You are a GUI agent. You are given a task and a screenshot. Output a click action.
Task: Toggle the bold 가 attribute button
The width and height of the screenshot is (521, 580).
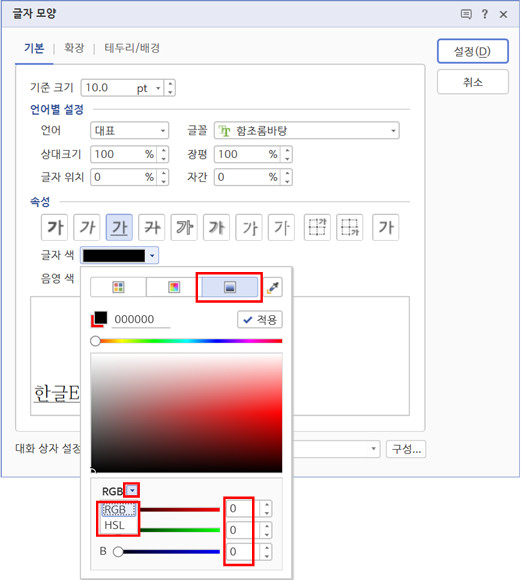54,227
